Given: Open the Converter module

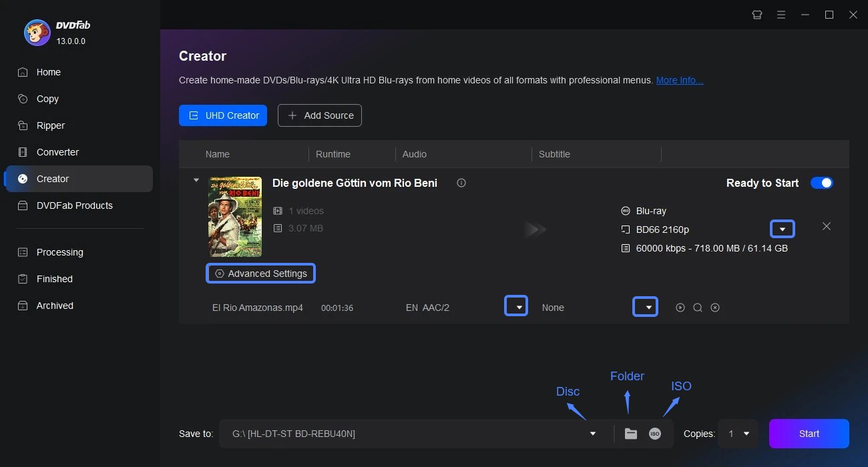Looking at the screenshot, I should [x=57, y=152].
